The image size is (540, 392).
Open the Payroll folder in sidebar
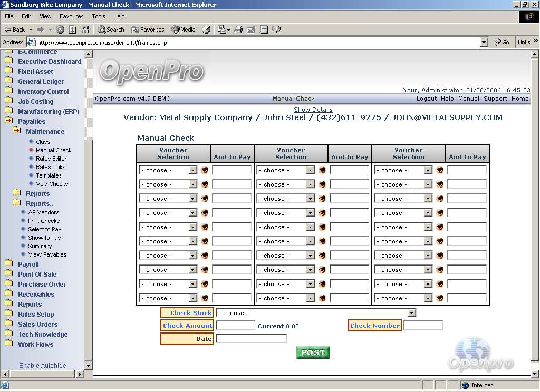[28, 264]
